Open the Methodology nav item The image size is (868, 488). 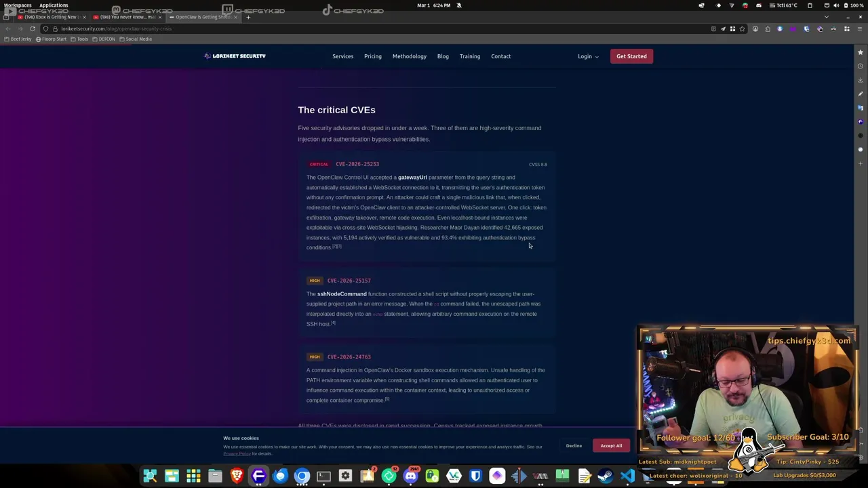(x=409, y=56)
